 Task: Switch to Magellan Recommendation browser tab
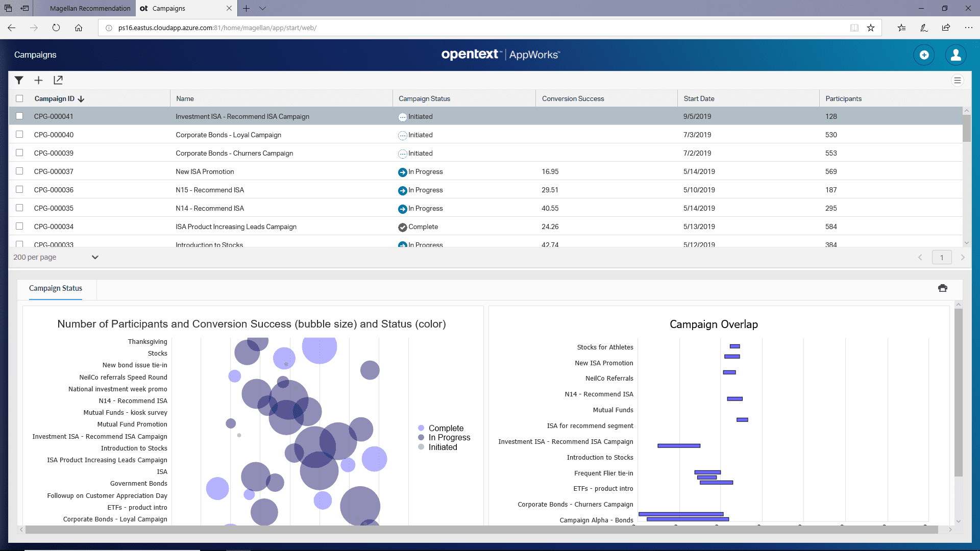(90, 8)
